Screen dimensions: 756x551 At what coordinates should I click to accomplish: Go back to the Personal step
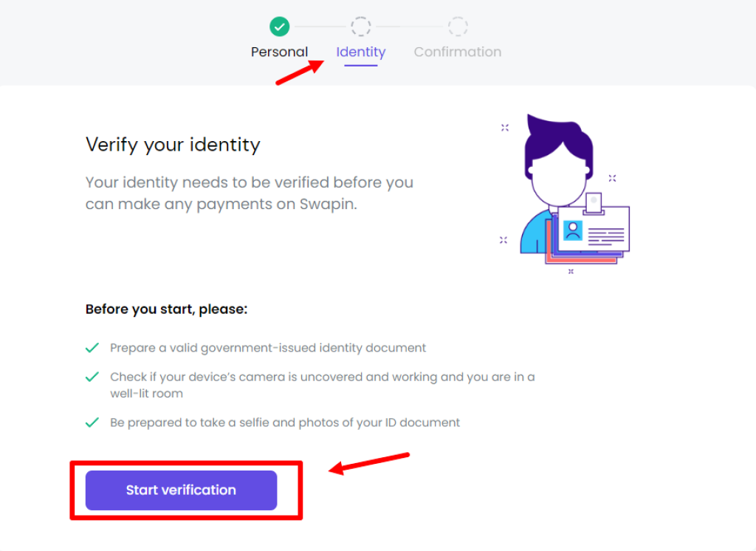279,52
